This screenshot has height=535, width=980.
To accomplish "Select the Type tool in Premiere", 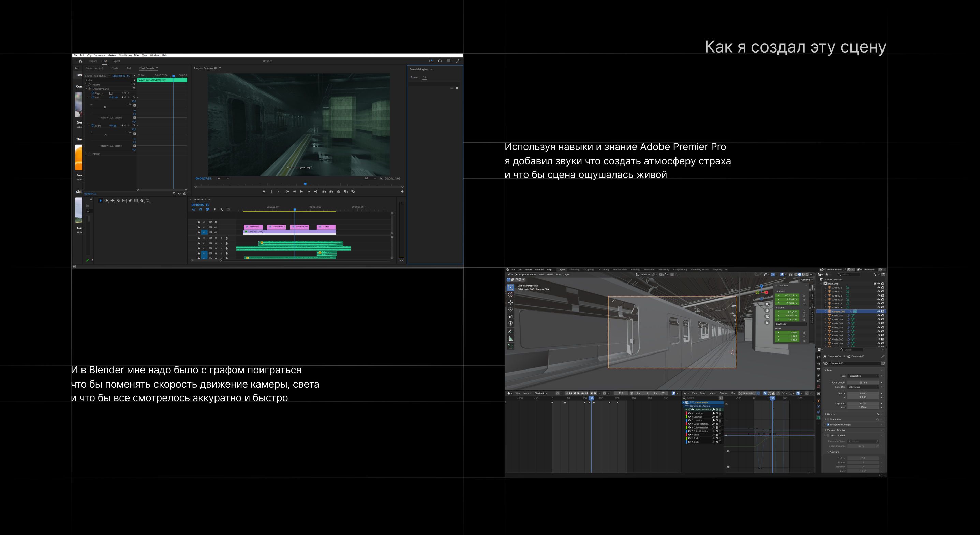I will [148, 201].
